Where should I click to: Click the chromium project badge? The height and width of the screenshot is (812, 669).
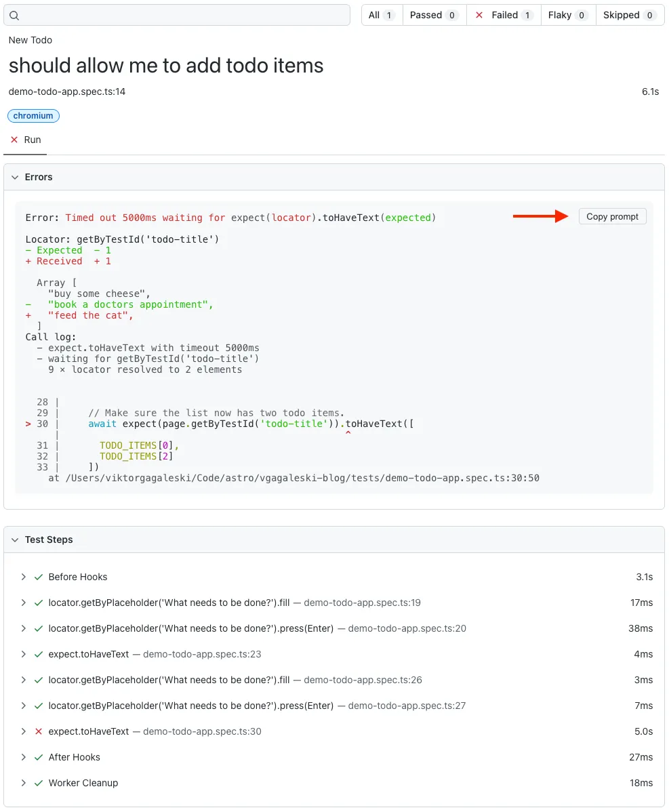(x=33, y=115)
